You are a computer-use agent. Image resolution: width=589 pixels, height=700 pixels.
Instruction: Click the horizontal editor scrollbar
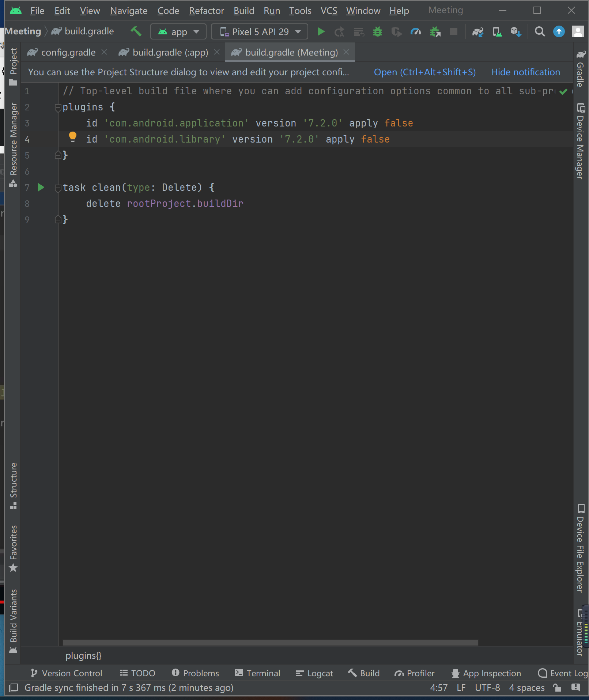pyautogui.click(x=270, y=642)
